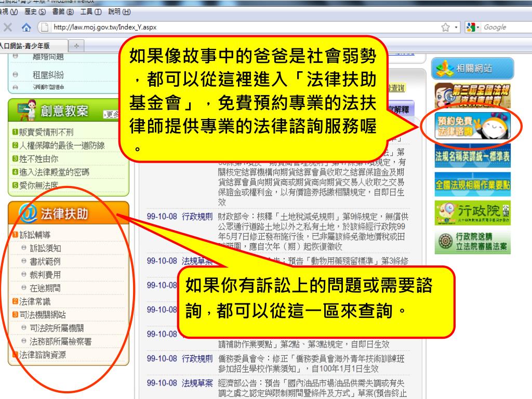Open the 行政院 banner link
This screenshot has height=399, width=532.
(x=473, y=212)
